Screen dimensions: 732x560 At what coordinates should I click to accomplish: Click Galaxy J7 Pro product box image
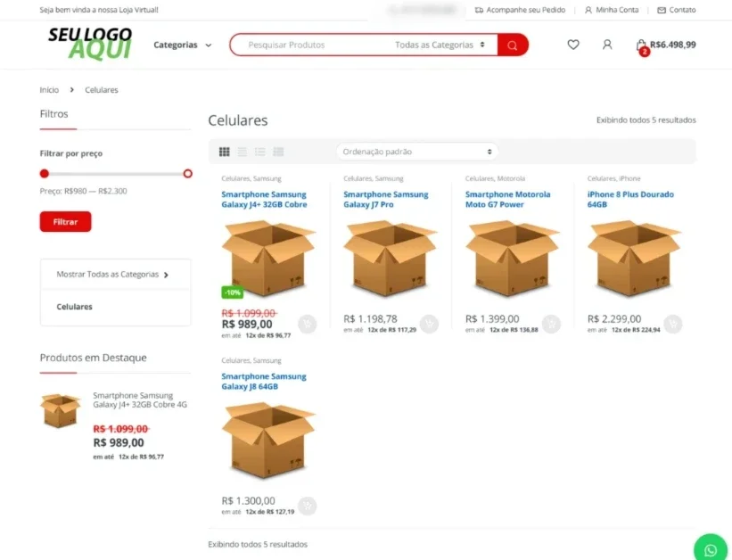click(391, 259)
